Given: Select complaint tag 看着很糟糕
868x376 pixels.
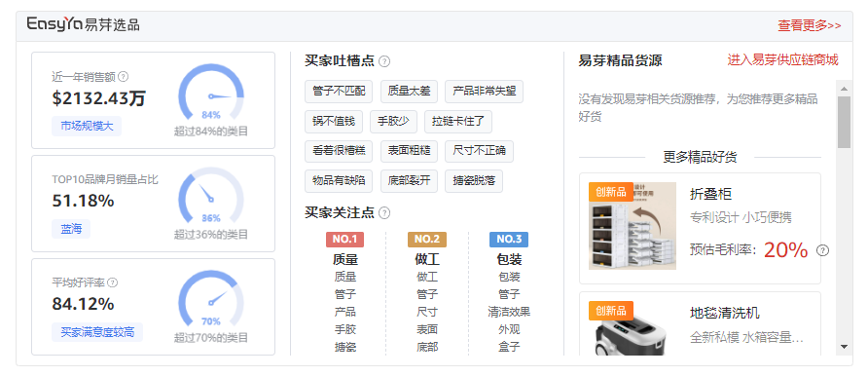Looking at the screenshot, I should [339, 151].
